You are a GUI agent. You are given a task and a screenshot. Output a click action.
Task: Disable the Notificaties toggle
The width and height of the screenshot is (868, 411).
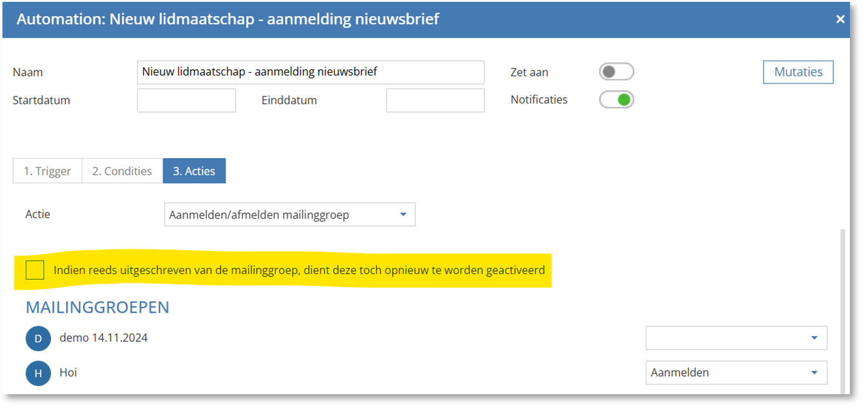[616, 100]
